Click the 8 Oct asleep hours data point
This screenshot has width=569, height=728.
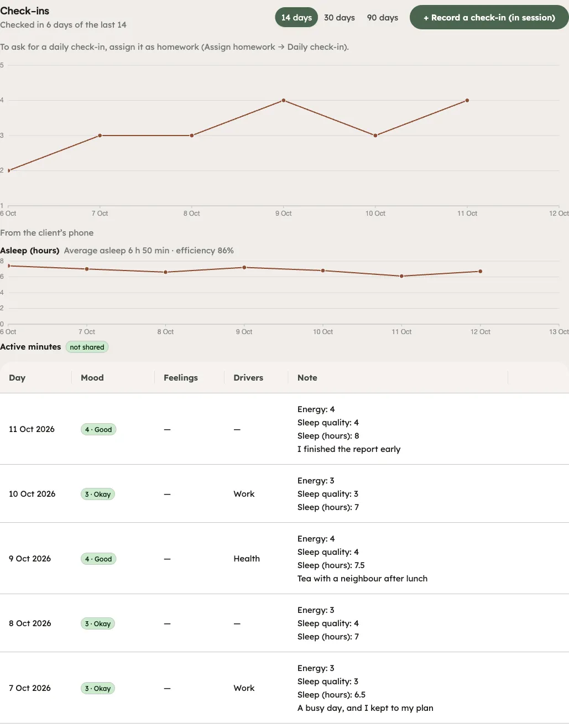(x=165, y=272)
